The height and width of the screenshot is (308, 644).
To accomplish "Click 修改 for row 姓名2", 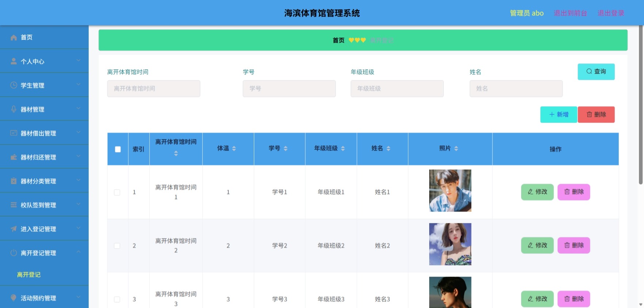I will tap(537, 246).
